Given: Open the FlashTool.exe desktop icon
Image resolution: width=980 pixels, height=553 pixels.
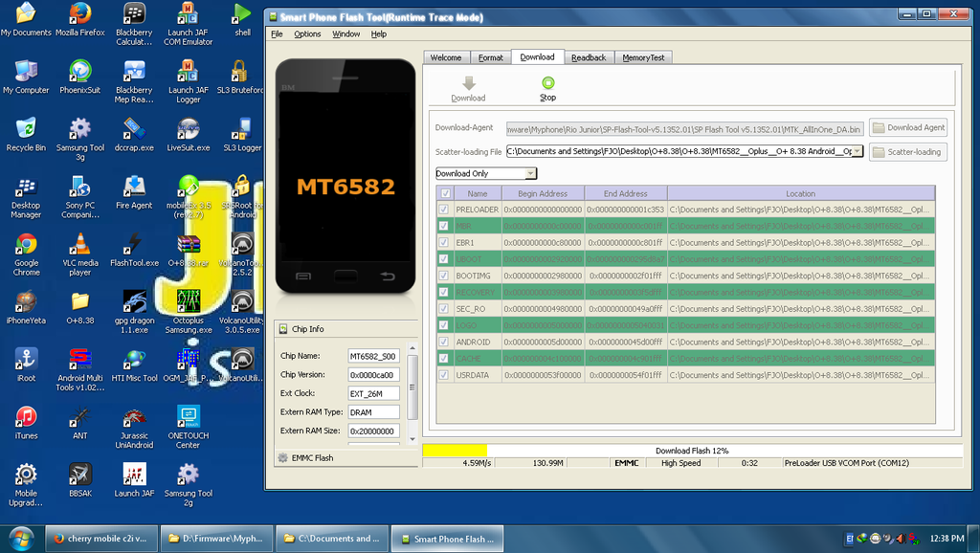Looking at the screenshot, I should pos(134,250).
